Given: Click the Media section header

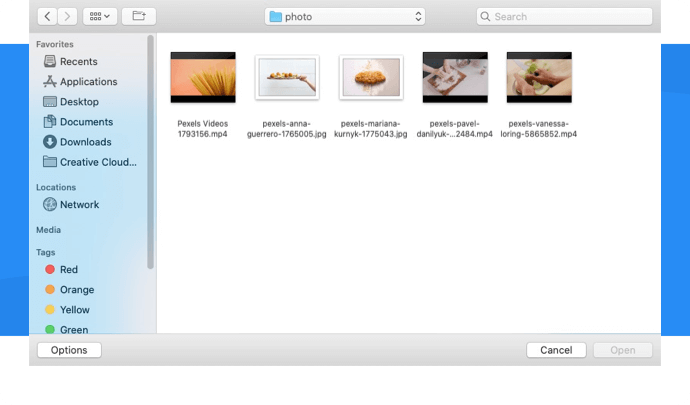Looking at the screenshot, I should [48, 230].
